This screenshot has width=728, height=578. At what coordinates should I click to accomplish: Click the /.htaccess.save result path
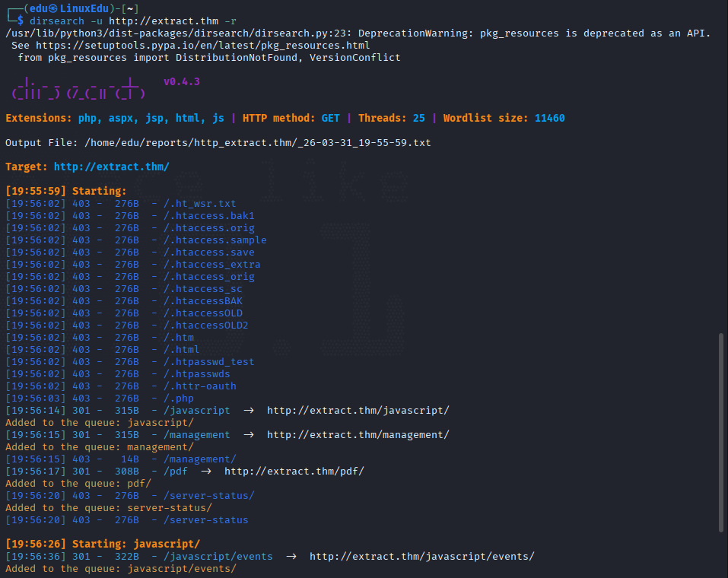(209, 252)
